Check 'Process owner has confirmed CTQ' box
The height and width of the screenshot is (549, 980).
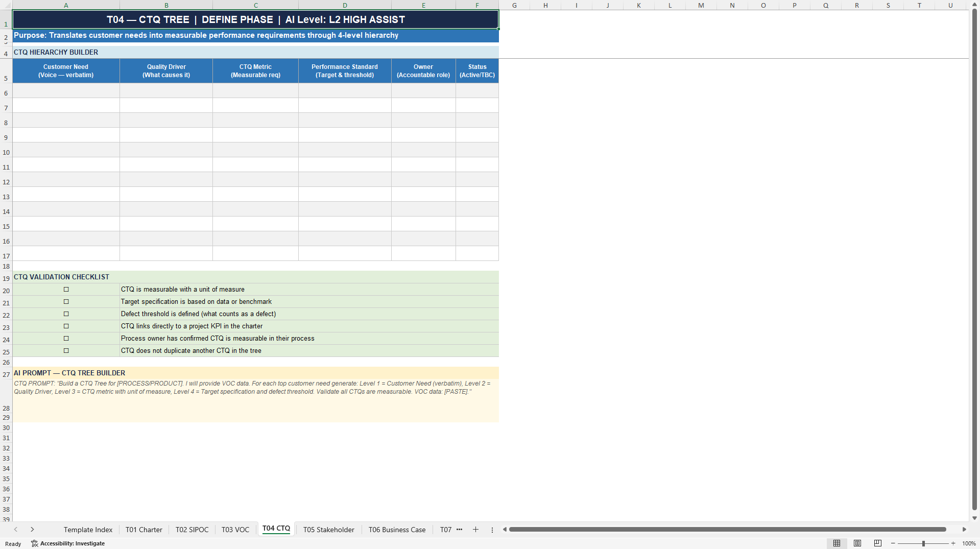(66, 339)
